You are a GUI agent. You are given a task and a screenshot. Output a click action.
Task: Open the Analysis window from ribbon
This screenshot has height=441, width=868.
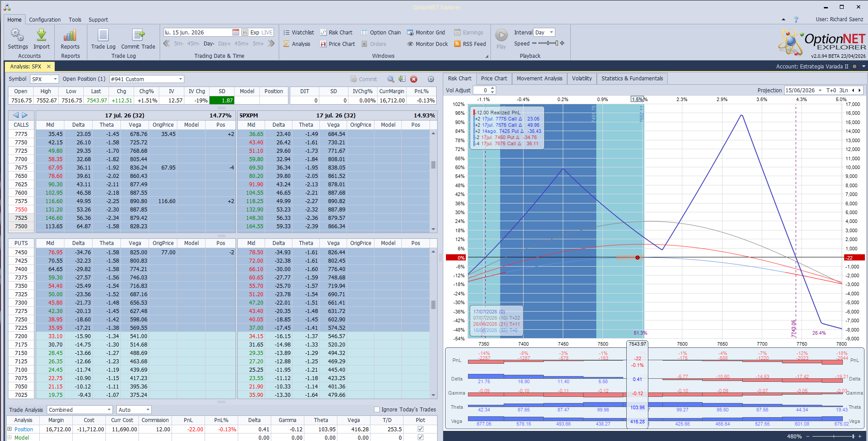pyautogui.click(x=297, y=44)
